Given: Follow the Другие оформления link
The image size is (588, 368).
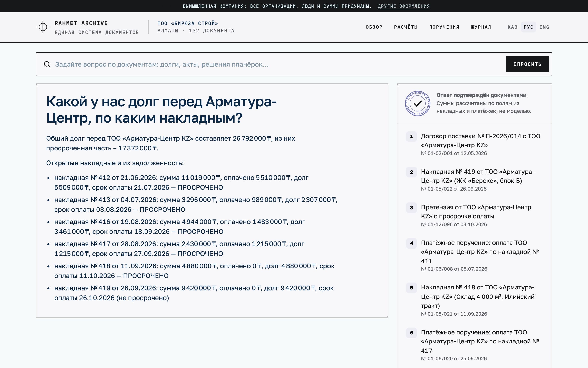Looking at the screenshot, I should 404,6.
